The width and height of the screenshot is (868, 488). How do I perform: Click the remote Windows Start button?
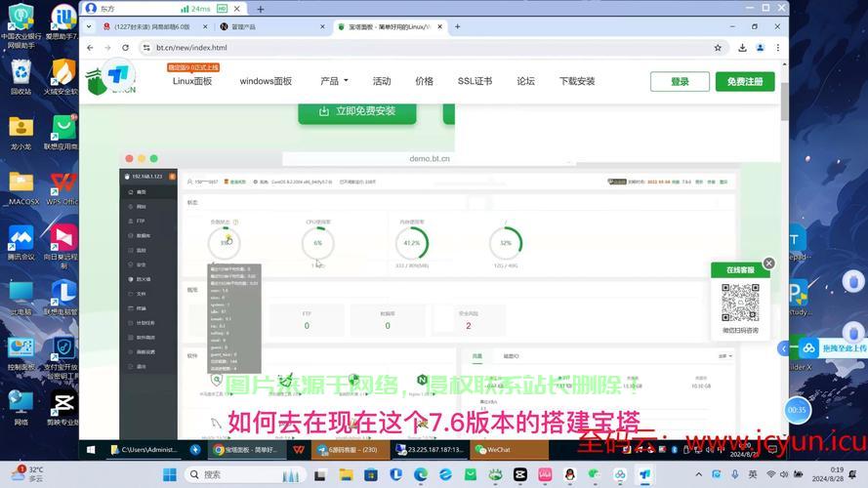click(91, 450)
